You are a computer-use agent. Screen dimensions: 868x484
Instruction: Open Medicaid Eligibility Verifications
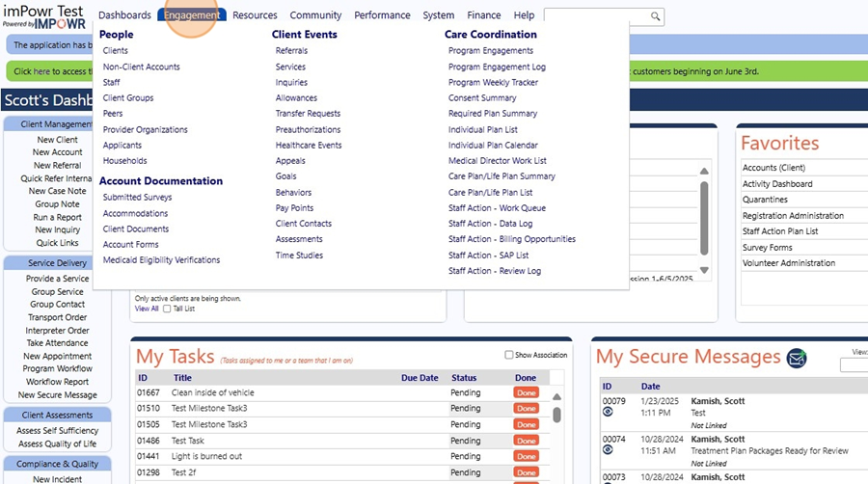point(161,259)
